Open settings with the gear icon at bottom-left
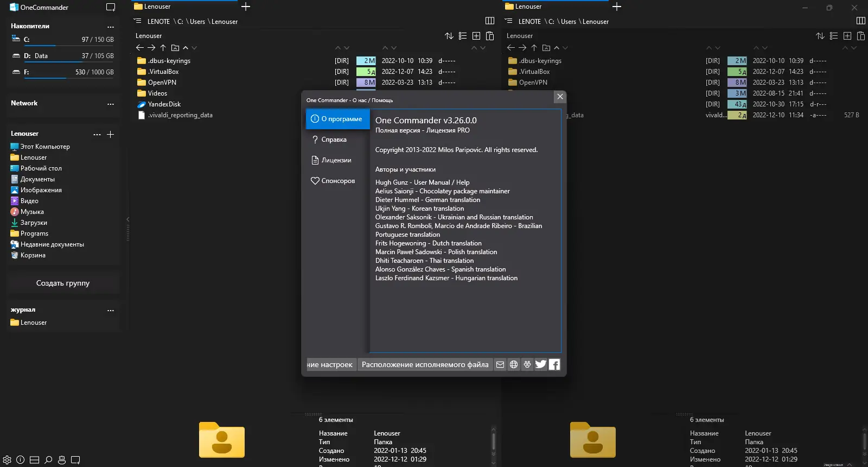 click(7, 460)
